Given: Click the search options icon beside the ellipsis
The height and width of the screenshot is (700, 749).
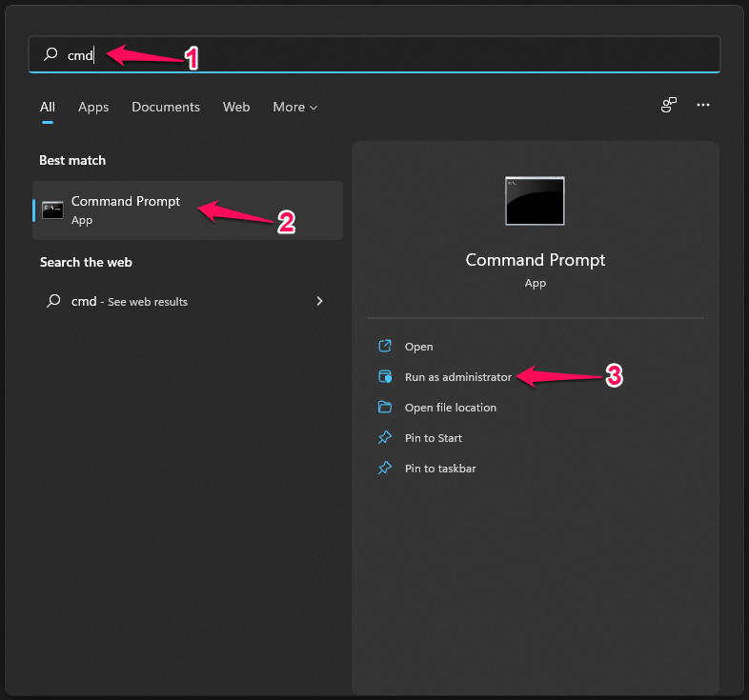Looking at the screenshot, I should 669,105.
